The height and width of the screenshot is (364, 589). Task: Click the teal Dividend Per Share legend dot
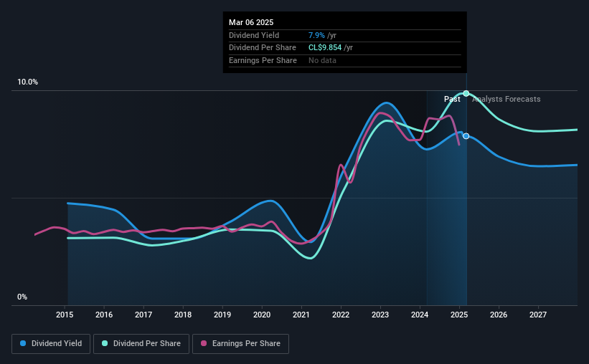coord(105,343)
